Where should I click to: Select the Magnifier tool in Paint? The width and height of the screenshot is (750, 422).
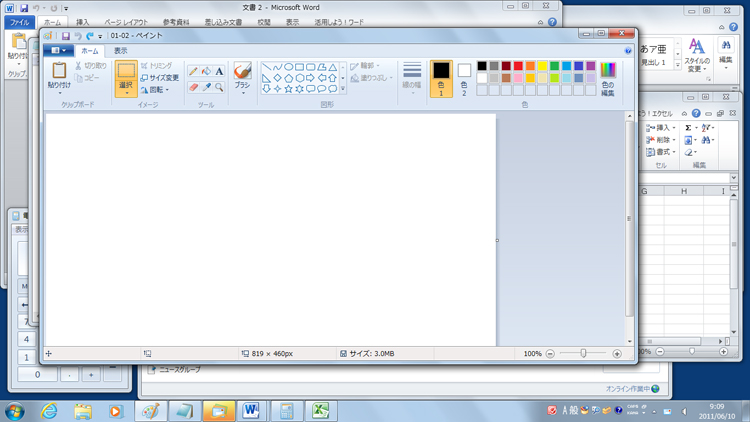[x=219, y=87]
